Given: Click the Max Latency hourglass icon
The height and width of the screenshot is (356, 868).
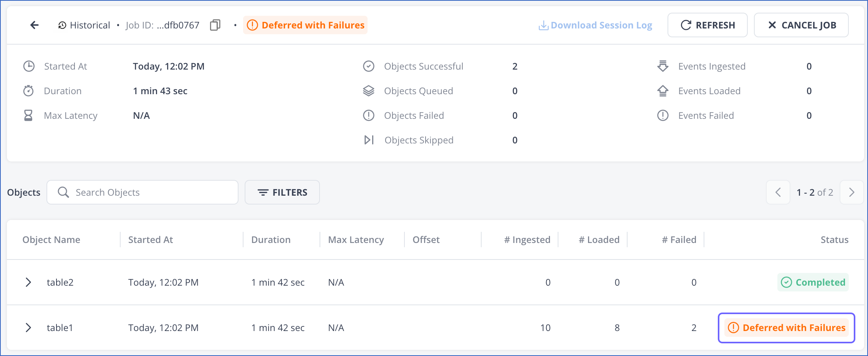Looking at the screenshot, I should coord(28,115).
